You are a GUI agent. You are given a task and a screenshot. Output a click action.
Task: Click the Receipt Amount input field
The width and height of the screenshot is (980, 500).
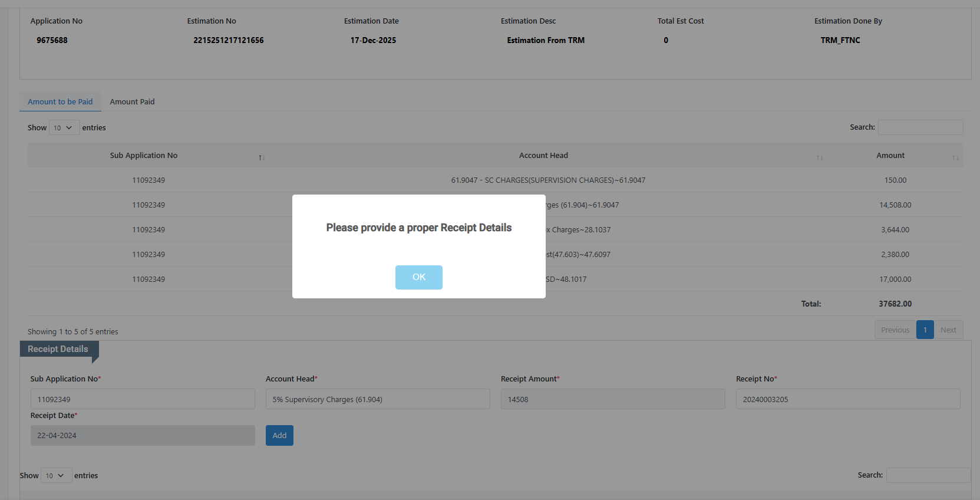613,399
